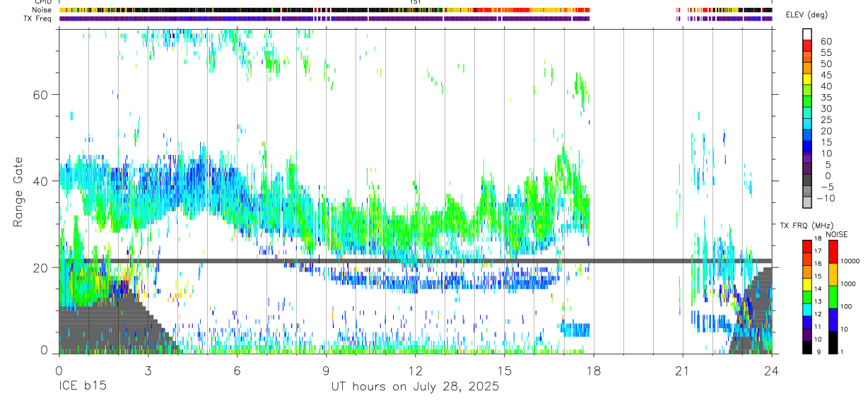Viewport: 868px width, 401px height.
Task: Click the light gray bottom swatch of ELEV bar
Action: (x=807, y=203)
